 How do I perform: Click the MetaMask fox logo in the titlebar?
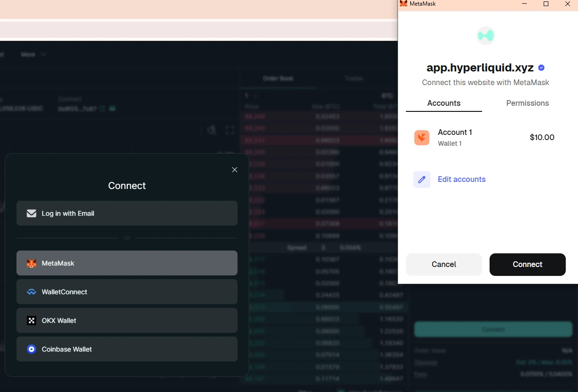click(404, 4)
